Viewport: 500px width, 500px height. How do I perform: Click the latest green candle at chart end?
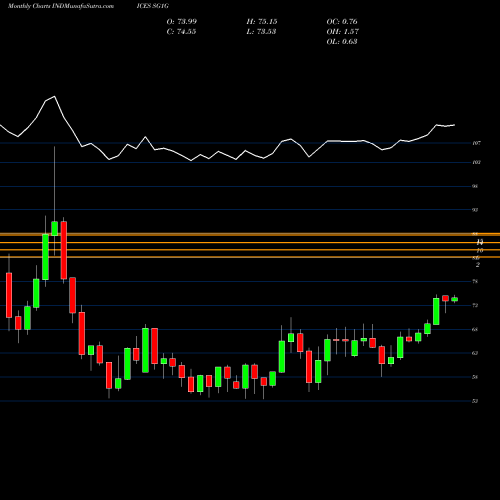[x=455, y=299]
